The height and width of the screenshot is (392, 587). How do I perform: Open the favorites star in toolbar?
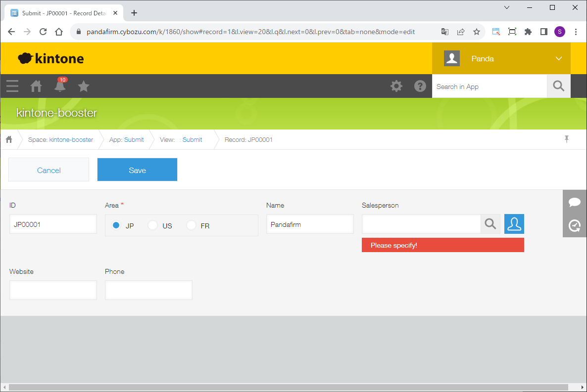tap(84, 87)
